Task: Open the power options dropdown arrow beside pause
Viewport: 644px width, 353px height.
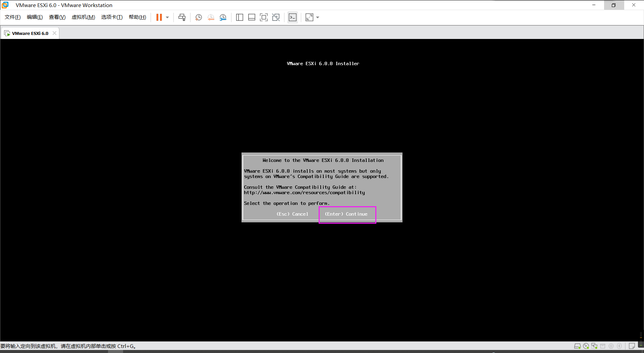Action: 167,17
